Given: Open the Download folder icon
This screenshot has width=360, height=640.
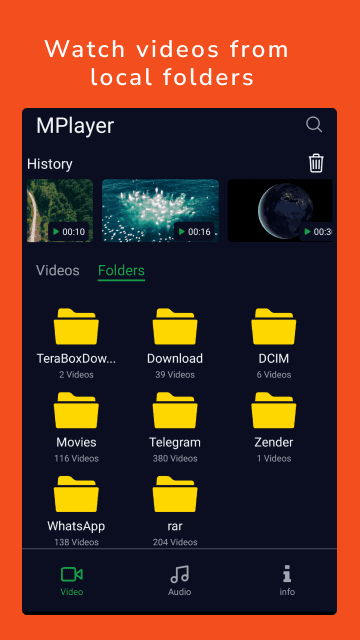Looking at the screenshot, I should (x=175, y=327).
